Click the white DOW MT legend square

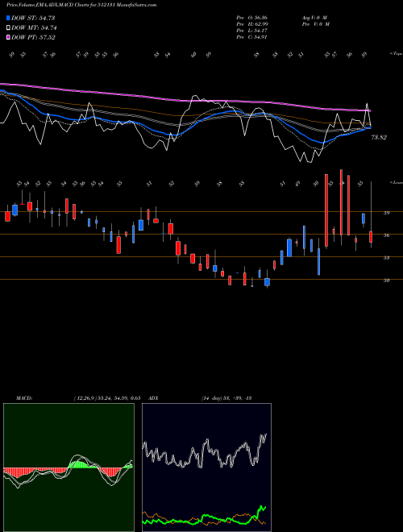(9, 28)
